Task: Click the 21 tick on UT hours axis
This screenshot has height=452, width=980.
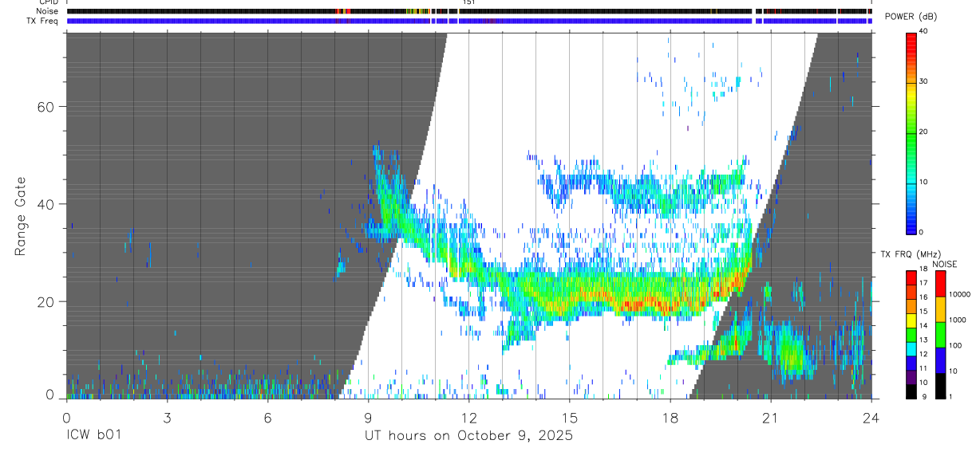Action: pos(771,418)
